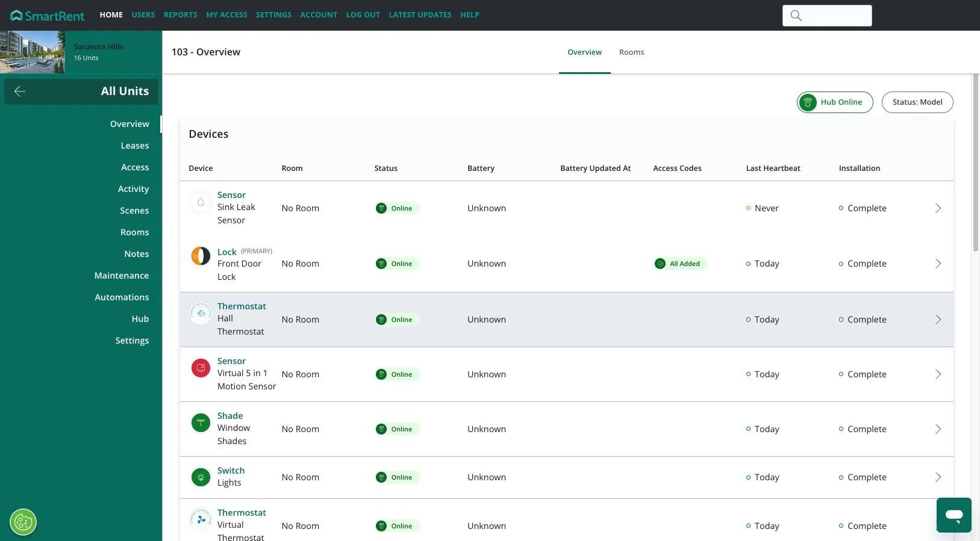980x541 pixels.
Task: Open the USERS menu item
Action: [x=143, y=15]
